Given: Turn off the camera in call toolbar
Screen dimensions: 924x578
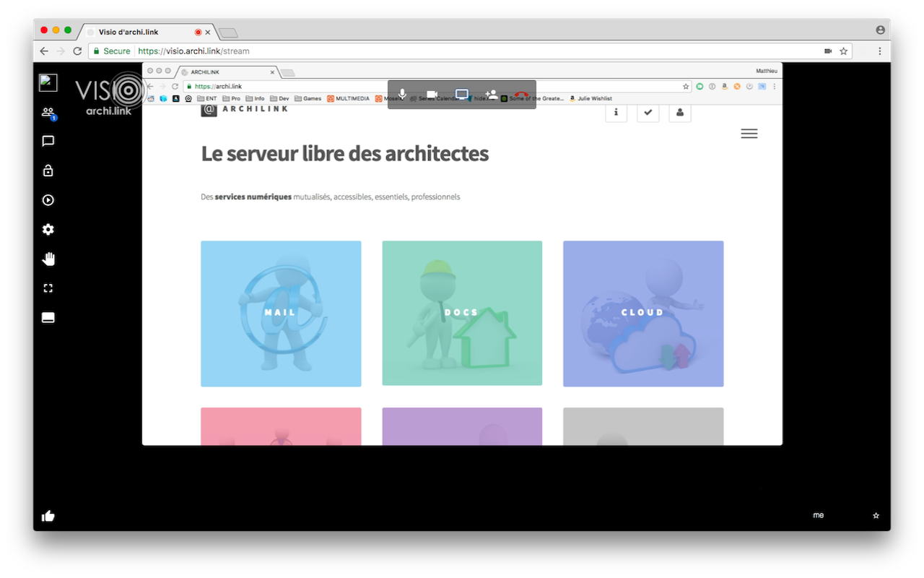Looking at the screenshot, I should 432,95.
